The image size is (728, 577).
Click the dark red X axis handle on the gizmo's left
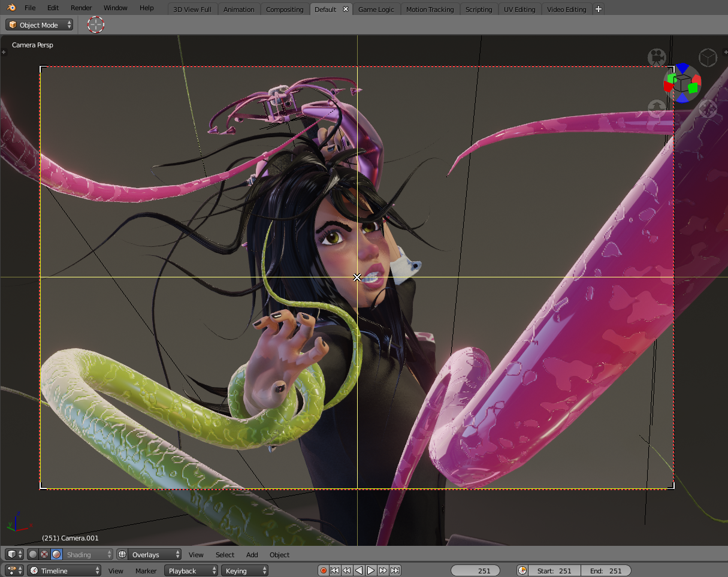667,86
